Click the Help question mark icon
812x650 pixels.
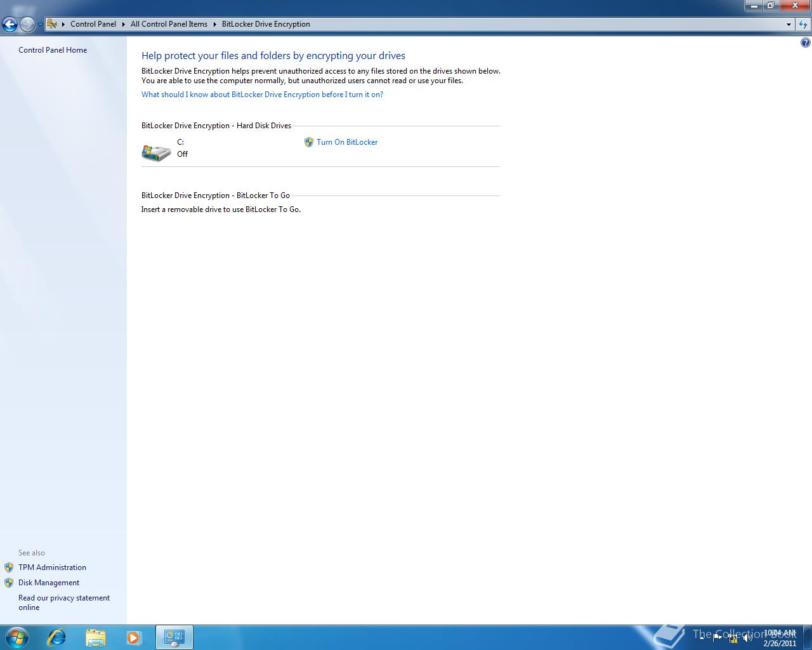(806, 42)
